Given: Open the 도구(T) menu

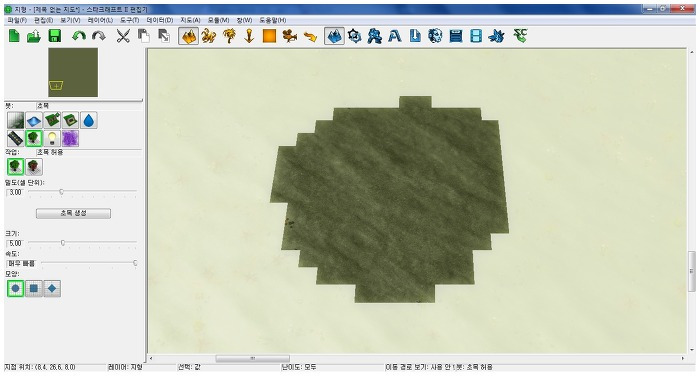Looking at the screenshot, I should coord(129,20).
